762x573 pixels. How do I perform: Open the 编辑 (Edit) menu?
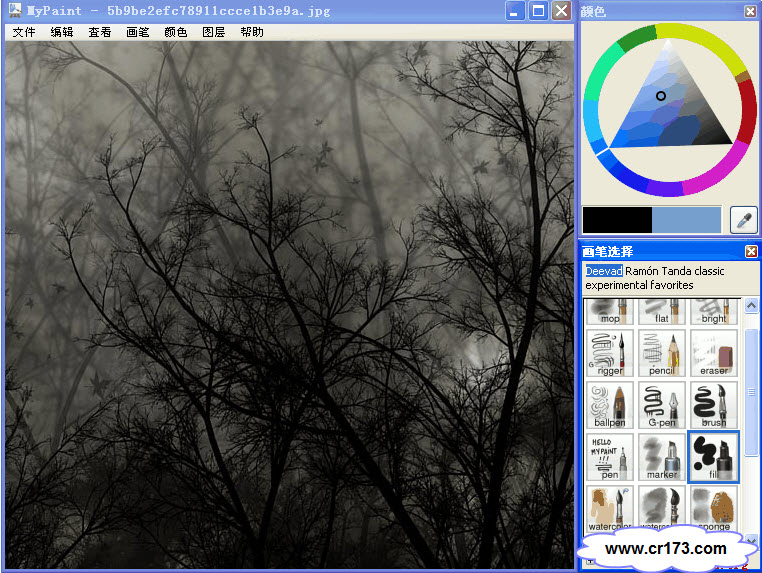click(x=62, y=32)
